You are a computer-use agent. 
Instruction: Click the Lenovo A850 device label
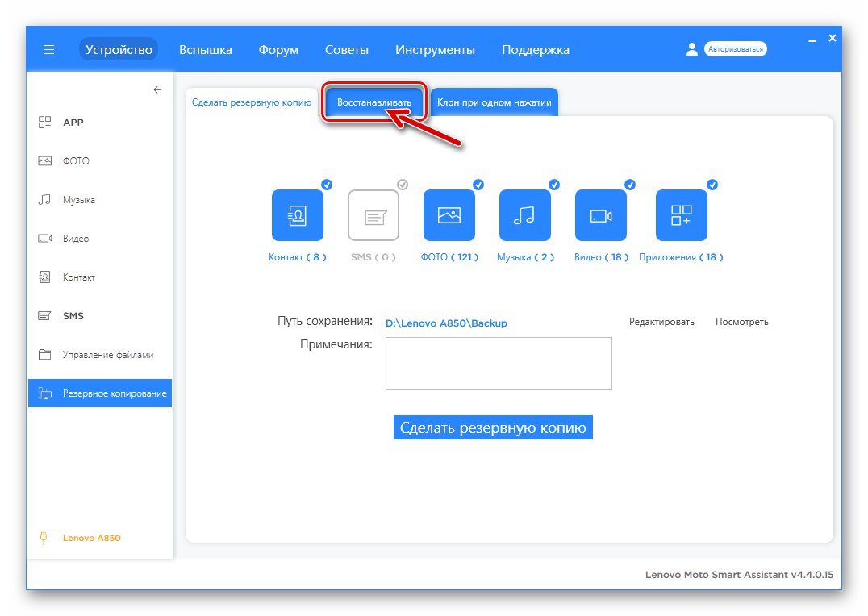(91, 538)
